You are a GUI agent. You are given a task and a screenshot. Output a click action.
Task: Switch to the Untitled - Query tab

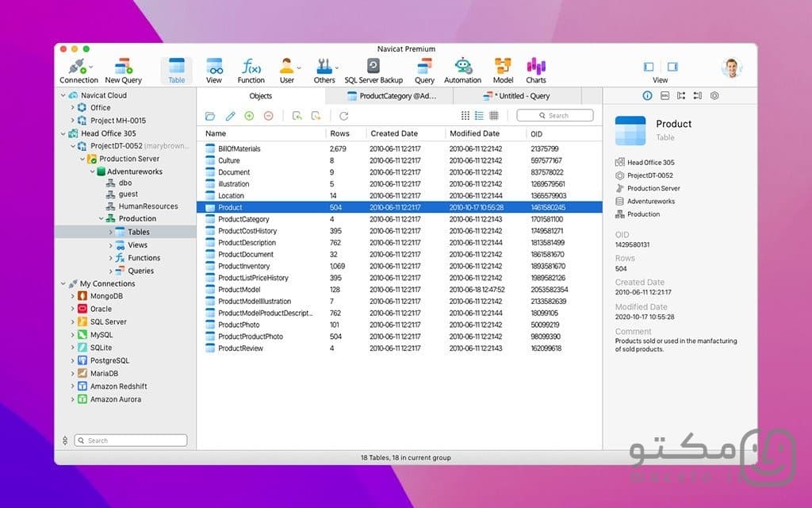click(517, 96)
